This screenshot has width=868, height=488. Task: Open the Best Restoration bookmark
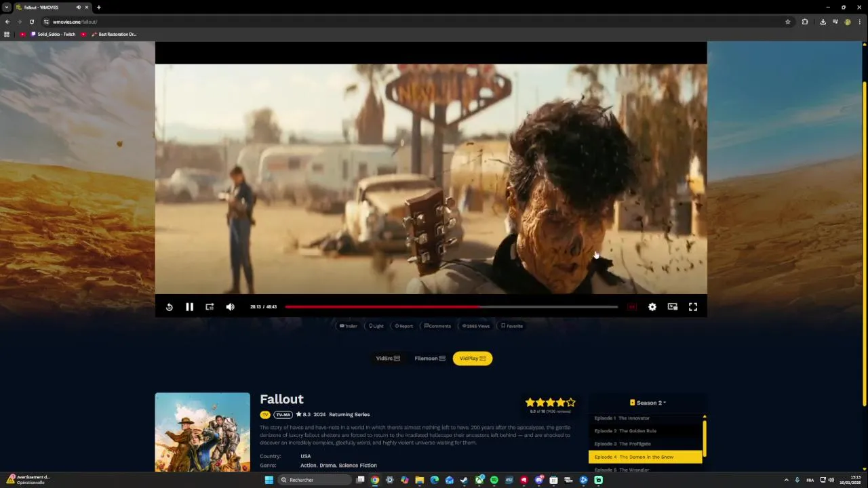click(113, 34)
